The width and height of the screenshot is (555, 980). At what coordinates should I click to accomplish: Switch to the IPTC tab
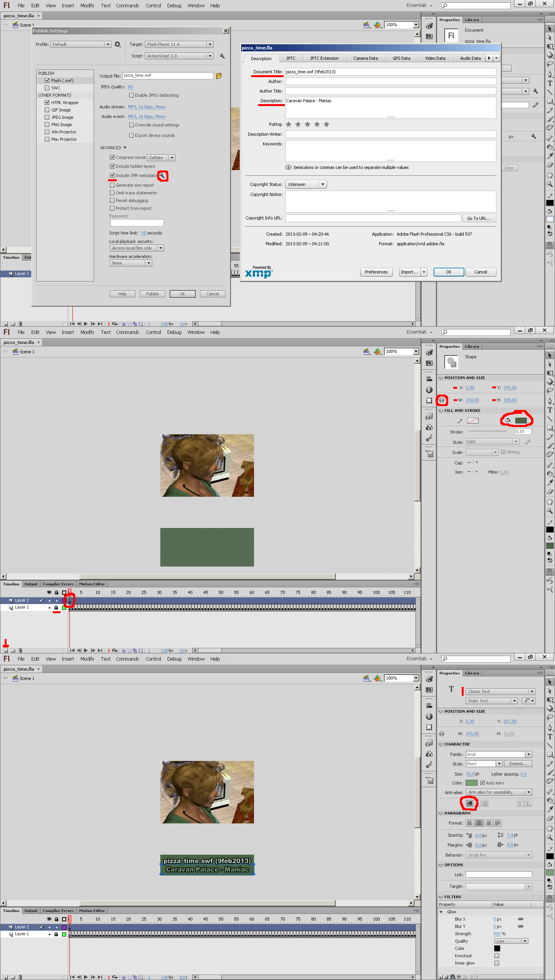point(291,58)
